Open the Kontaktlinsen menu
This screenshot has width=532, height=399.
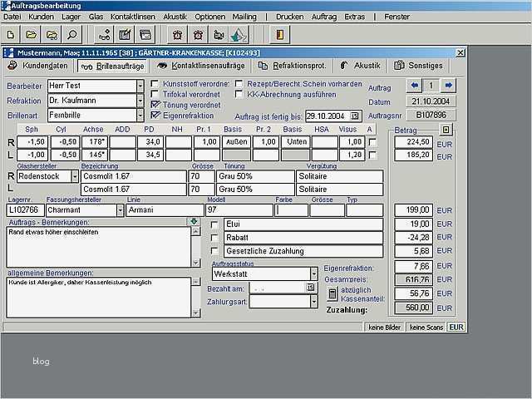click(133, 17)
